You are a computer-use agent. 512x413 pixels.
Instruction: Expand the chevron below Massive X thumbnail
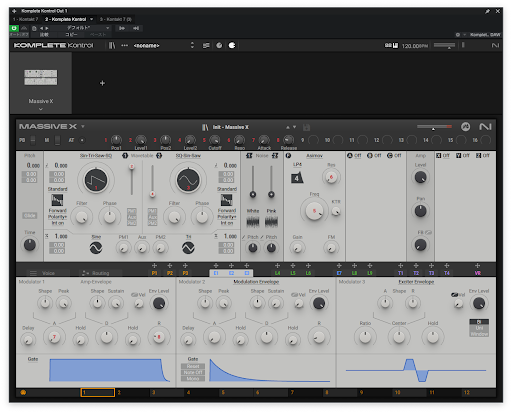coord(41,109)
